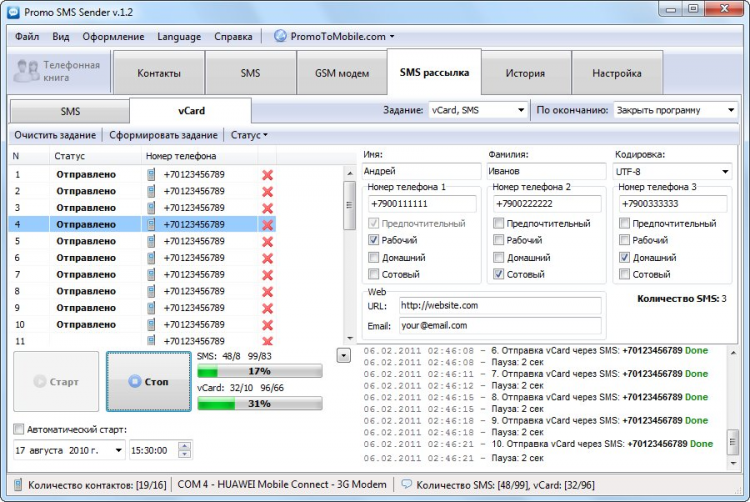The width and height of the screenshot is (750, 502).
Task: Click the phone icon in row 7
Action: pyautogui.click(x=151, y=275)
